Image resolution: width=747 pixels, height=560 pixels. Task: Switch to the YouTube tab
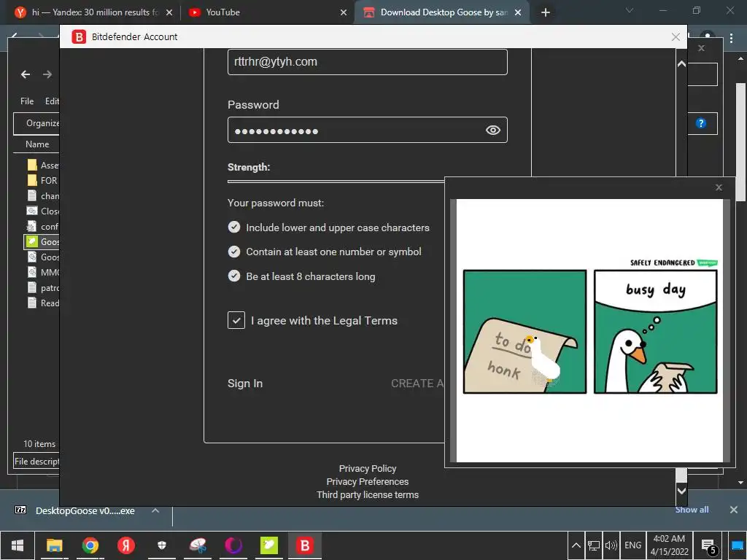pyautogui.click(x=267, y=12)
